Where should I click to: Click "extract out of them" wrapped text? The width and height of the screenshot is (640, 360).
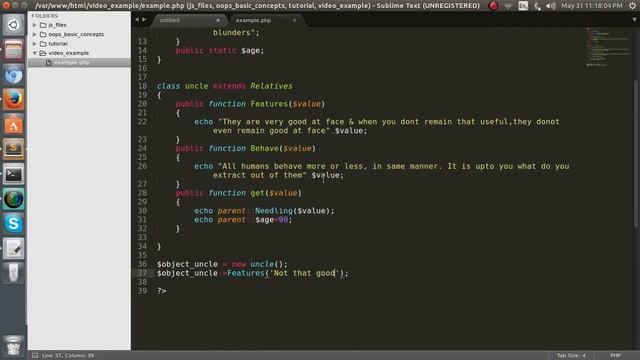pyautogui.click(x=259, y=176)
